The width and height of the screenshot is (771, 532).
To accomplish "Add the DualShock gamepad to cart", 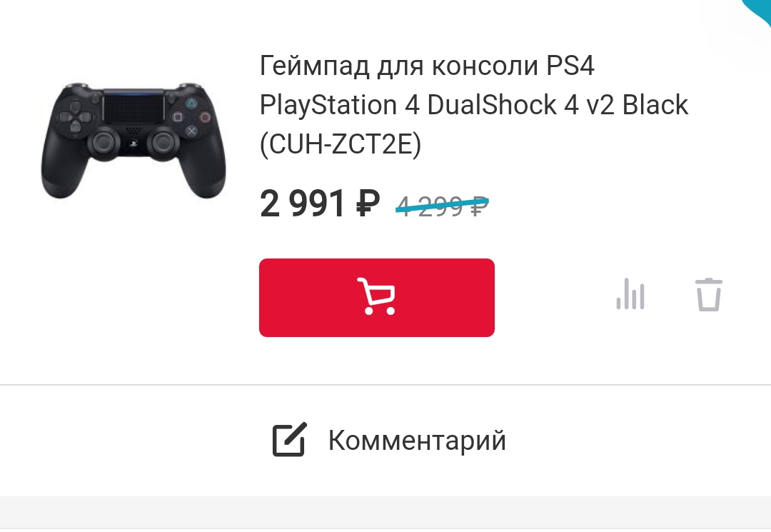I will coord(377,298).
